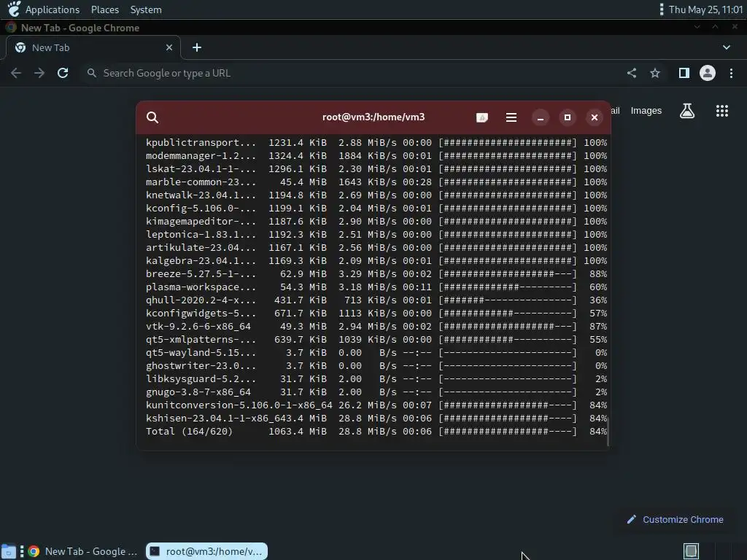Image resolution: width=747 pixels, height=560 pixels.
Task: Click the vtk-9.2.6-6-x86_64 row
Action: [376, 326]
